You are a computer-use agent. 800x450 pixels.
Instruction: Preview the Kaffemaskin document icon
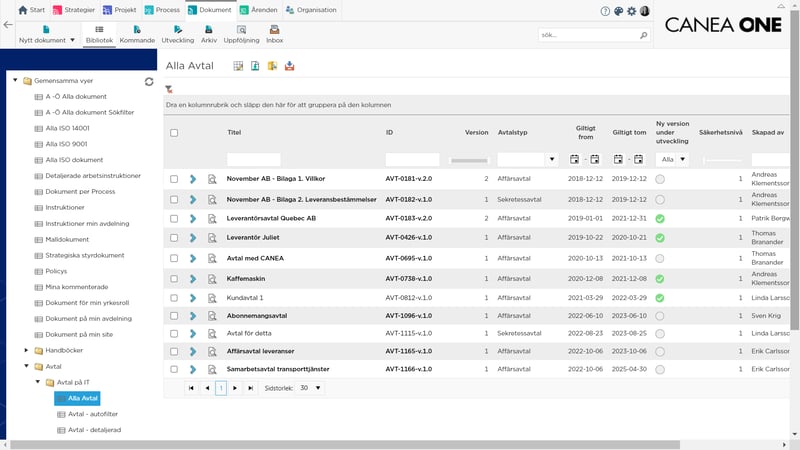pyautogui.click(x=212, y=279)
